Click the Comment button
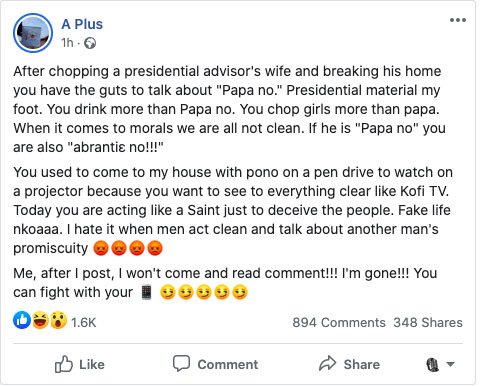 [215, 364]
